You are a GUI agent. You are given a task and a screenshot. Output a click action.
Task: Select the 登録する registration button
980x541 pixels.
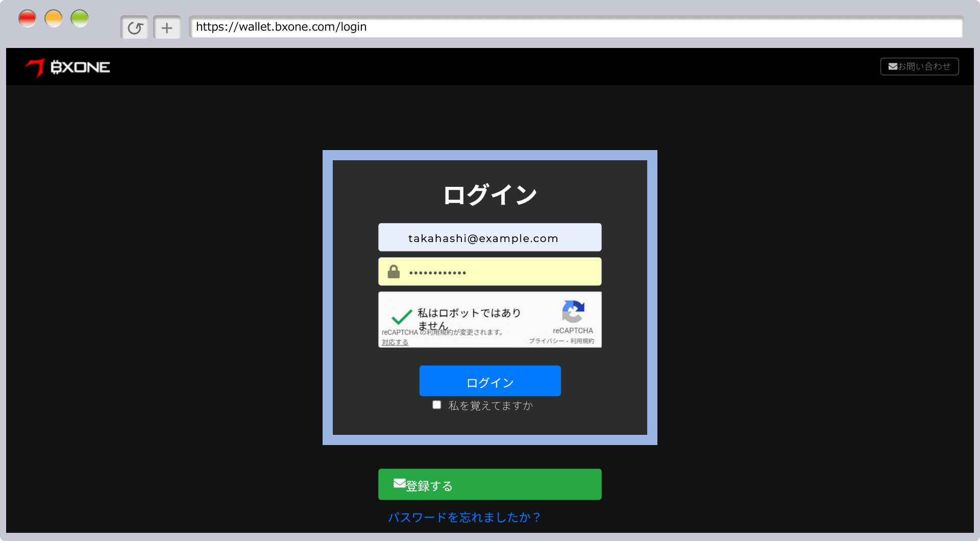[489, 483]
